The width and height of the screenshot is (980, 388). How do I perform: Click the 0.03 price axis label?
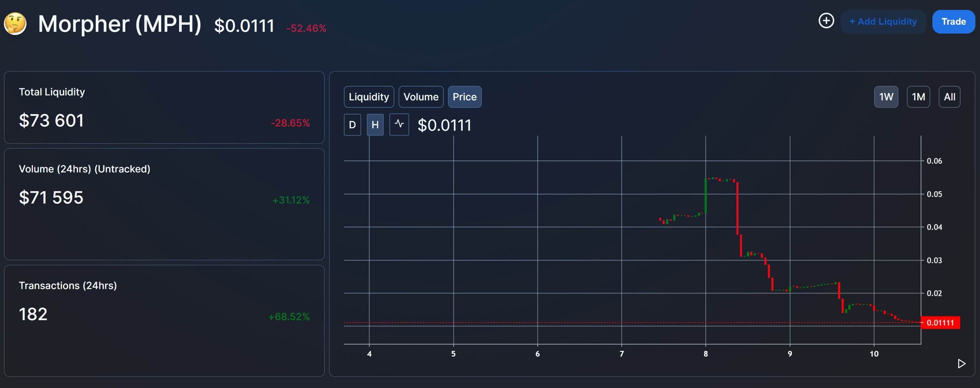[934, 260]
